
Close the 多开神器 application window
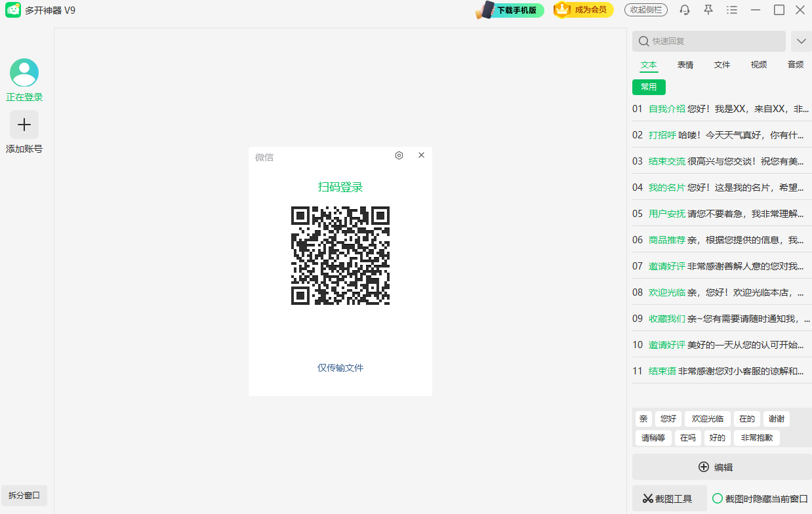pos(800,10)
